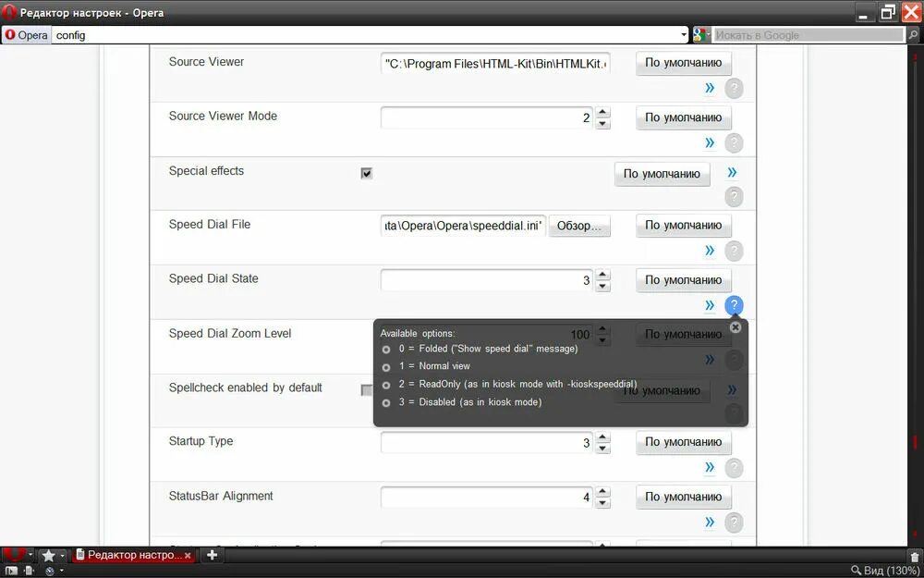Increase Source Viewer Mode value with up arrow
This screenshot has height=578, width=924.
point(602,112)
